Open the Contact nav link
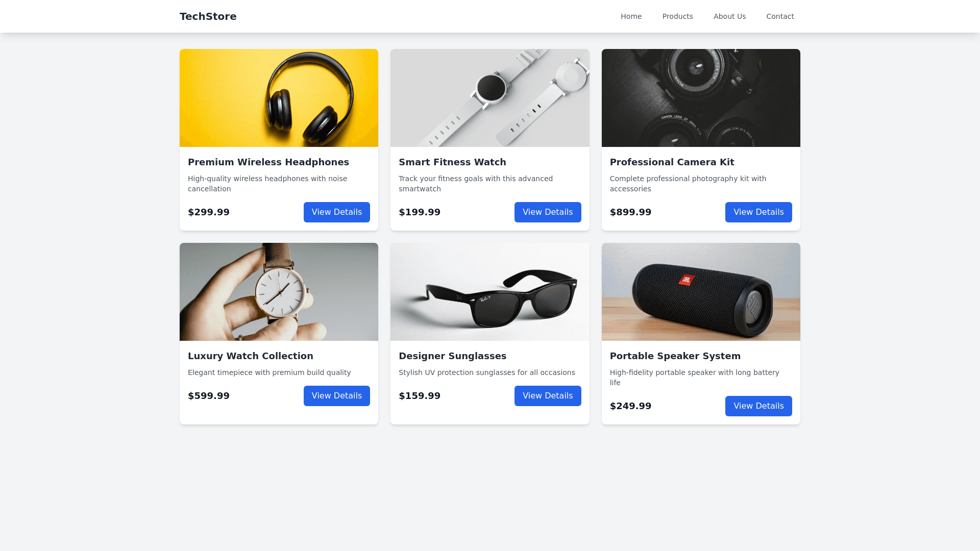 coord(780,16)
